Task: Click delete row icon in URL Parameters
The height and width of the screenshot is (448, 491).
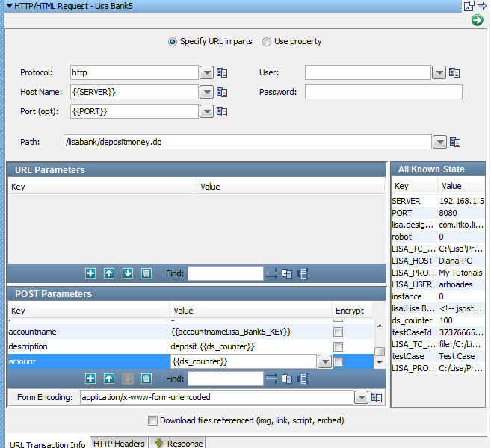Action: click(146, 273)
